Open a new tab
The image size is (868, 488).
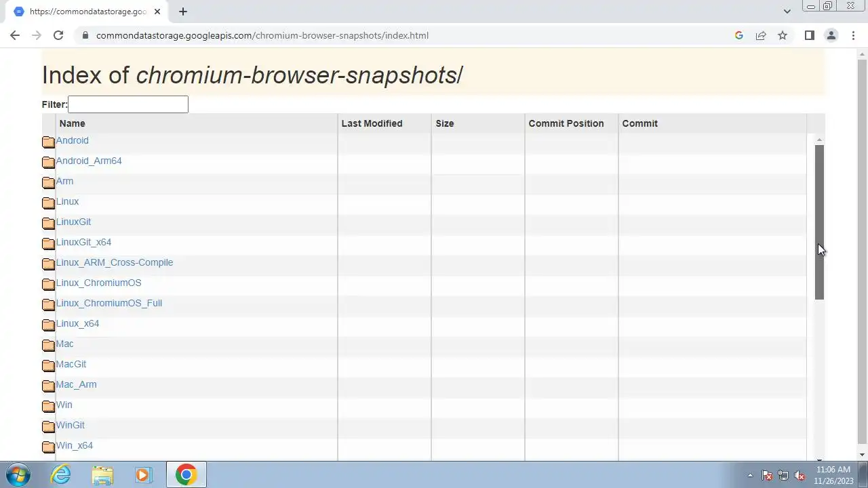pyautogui.click(x=182, y=12)
